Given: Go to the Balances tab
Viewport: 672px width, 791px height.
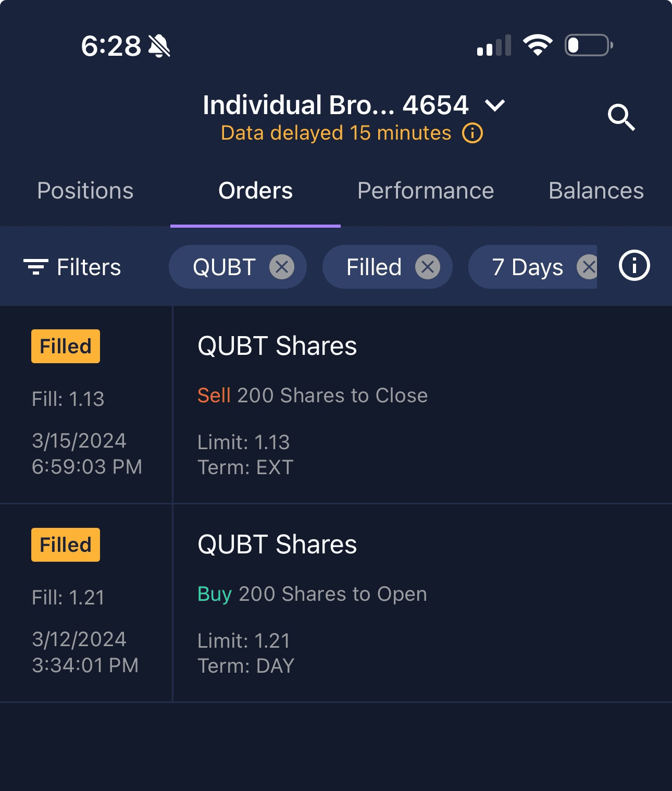Looking at the screenshot, I should pyautogui.click(x=596, y=191).
